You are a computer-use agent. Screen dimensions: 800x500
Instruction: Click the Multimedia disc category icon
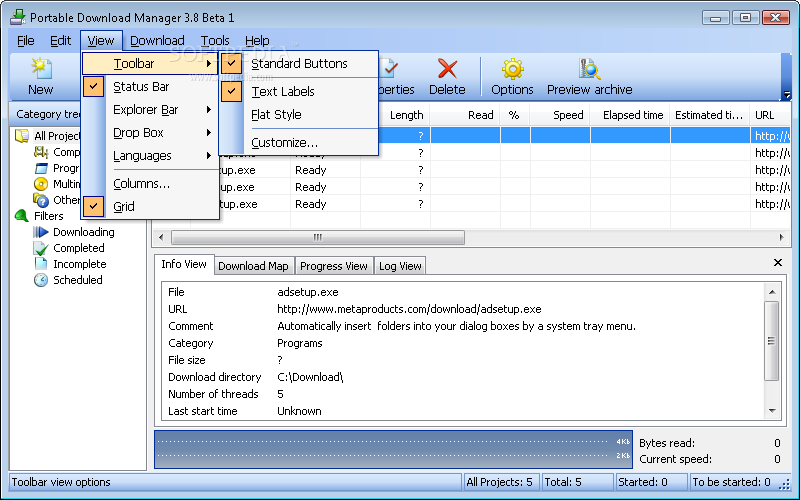(x=41, y=184)
